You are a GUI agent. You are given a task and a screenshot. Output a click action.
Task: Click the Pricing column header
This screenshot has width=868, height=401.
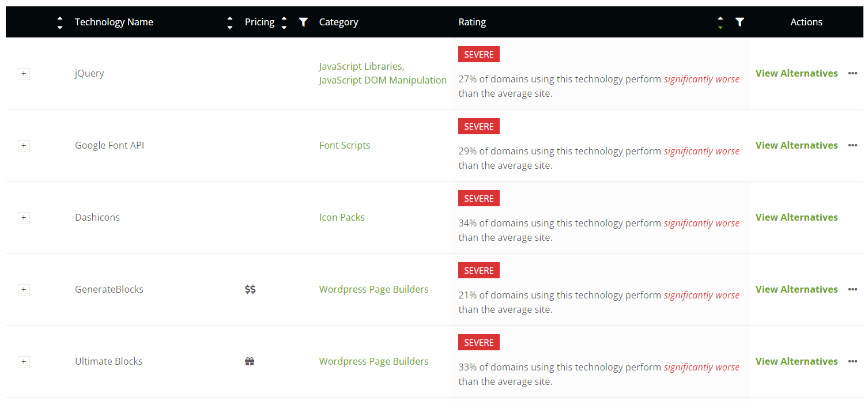point(259,22)
